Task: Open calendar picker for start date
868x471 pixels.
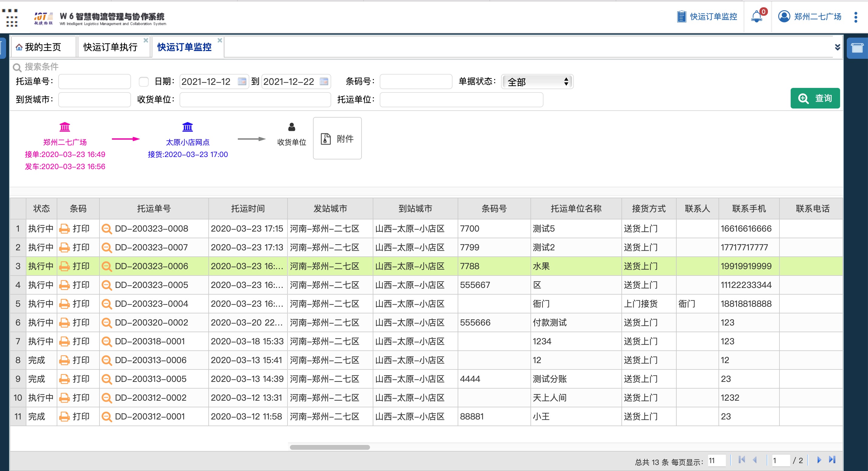Action: [242, 82]
